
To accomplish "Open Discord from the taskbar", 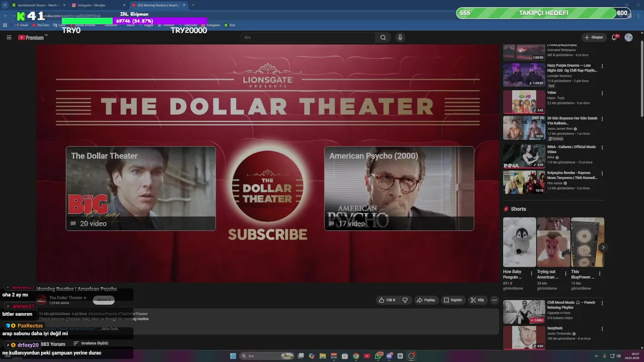I will pyautogui.click(x=389, y=356).
